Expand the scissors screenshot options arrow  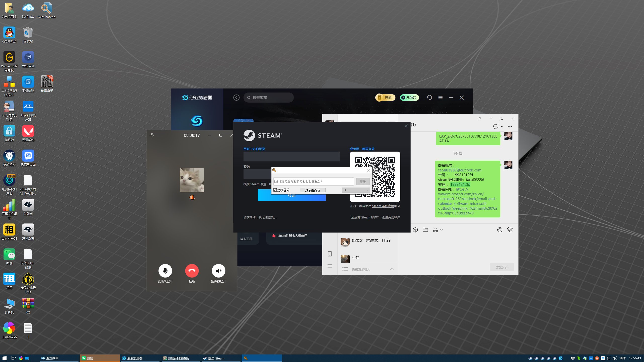(441, 230)
